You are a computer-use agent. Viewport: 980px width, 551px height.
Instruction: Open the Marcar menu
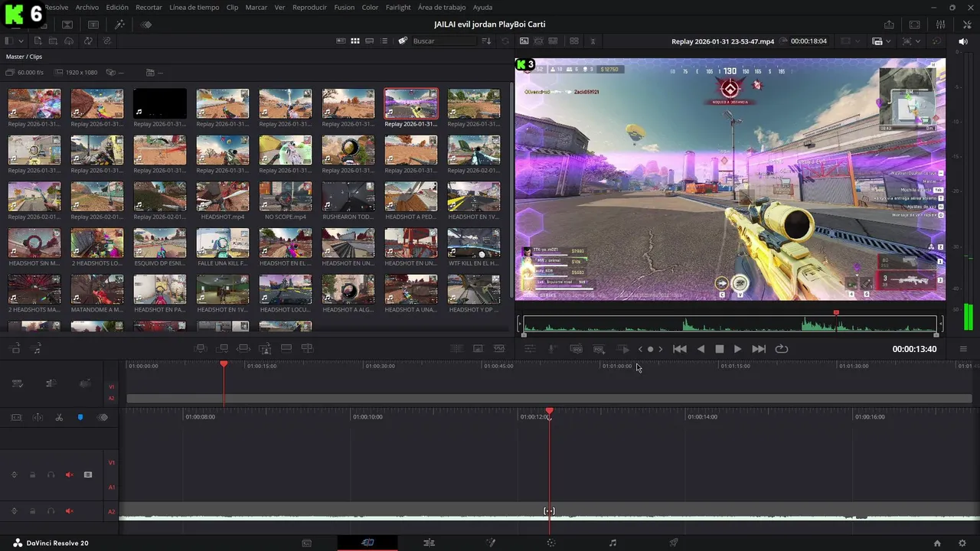click(256, 7)
